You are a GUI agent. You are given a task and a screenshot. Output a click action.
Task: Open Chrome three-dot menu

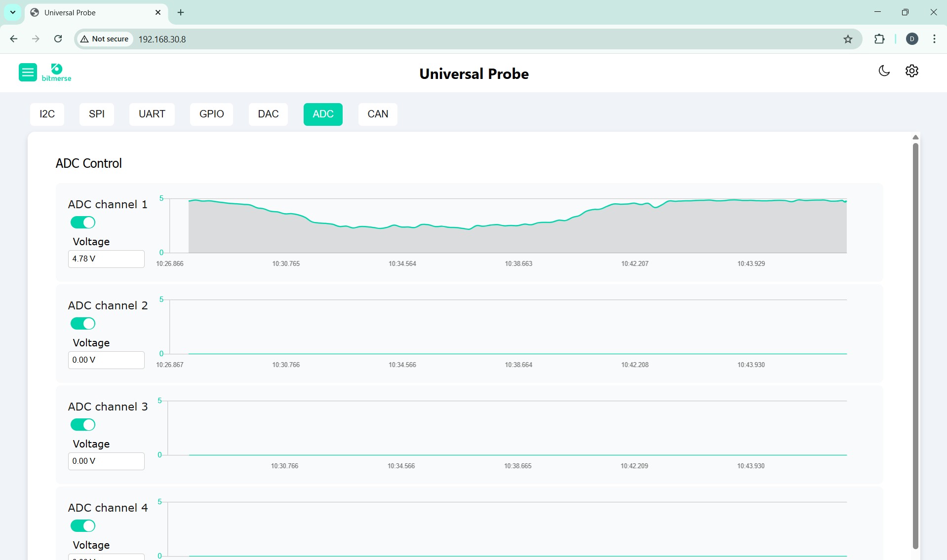point(934,39)
